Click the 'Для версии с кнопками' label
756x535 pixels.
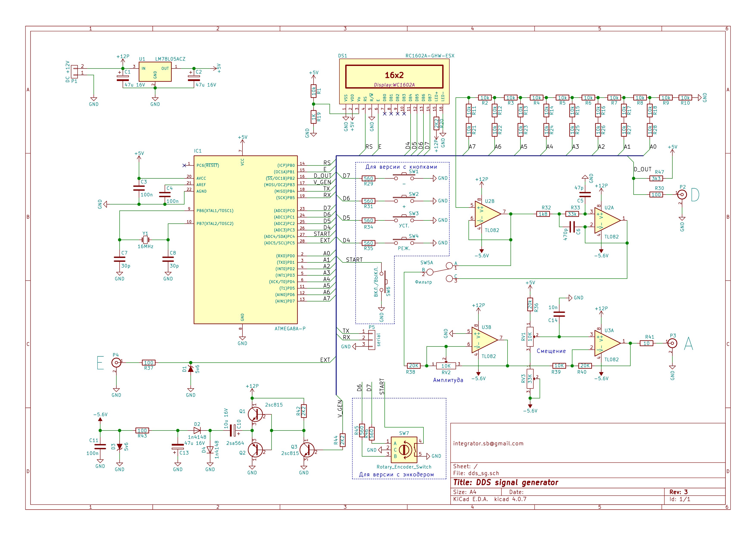tap(401, 167)
